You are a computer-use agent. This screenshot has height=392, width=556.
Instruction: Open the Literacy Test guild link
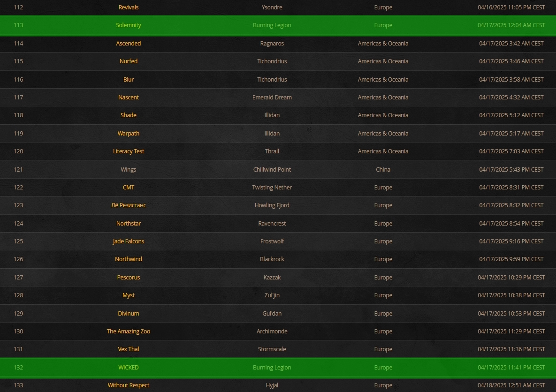click(129, 151)
